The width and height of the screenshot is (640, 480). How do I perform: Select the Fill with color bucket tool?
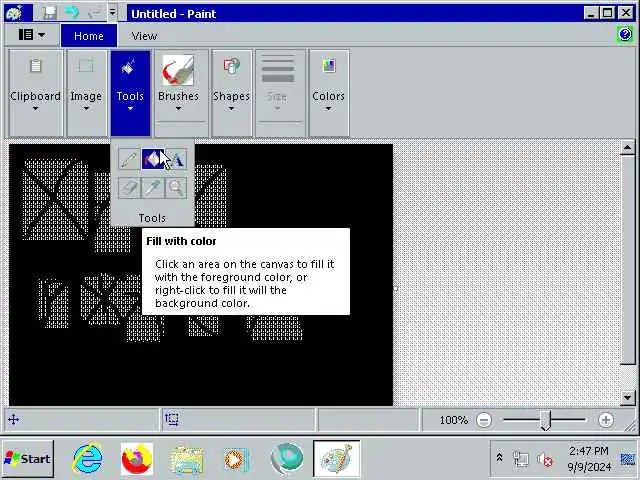tap(153, 159)
